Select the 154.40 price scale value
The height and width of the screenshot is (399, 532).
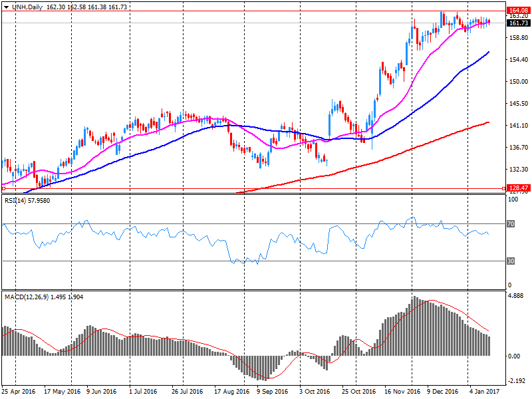[x=519, y=60]
